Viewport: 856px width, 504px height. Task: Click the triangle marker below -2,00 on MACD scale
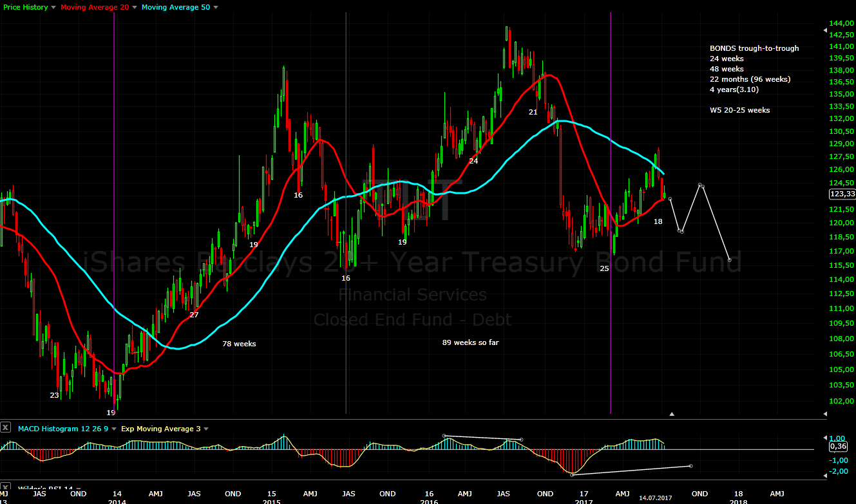pyautogui.click(x=825, y=476)
